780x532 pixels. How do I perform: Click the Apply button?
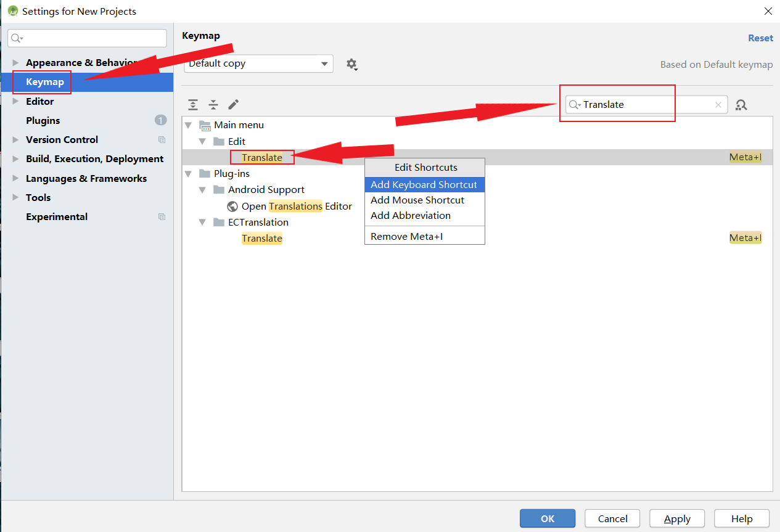677,518
